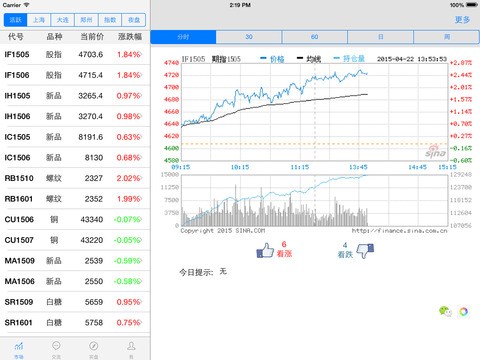Open the 市场 chart icon in bottom bar
This screenshot has height=360, width=480.
(x=19, y=346)
